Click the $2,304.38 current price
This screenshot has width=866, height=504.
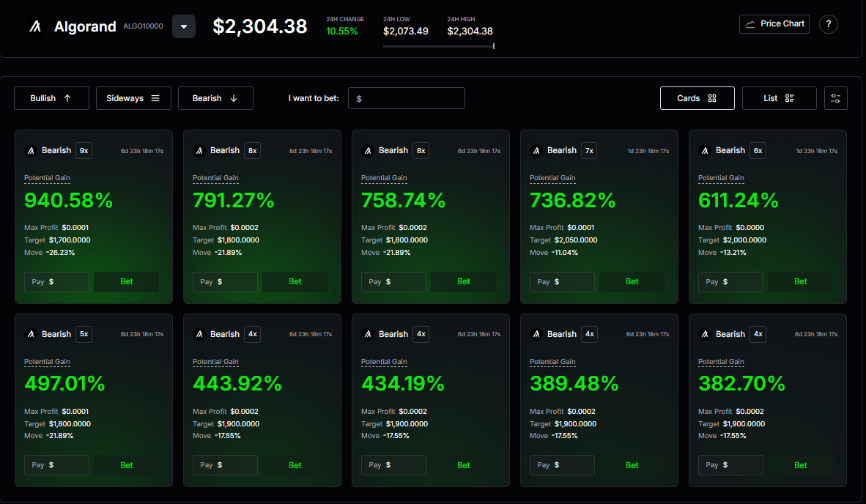[x=259, y=26]
